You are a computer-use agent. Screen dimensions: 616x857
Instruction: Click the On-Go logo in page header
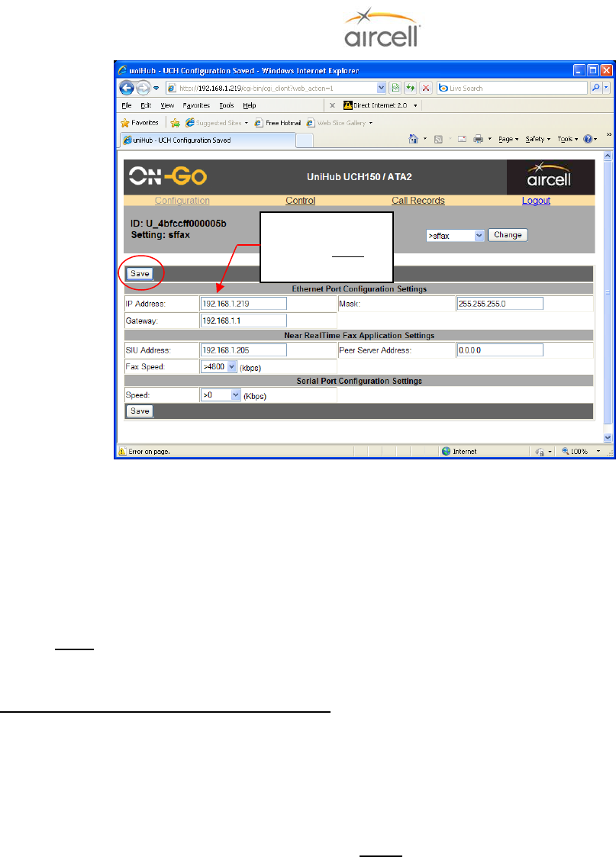(168, 176)
